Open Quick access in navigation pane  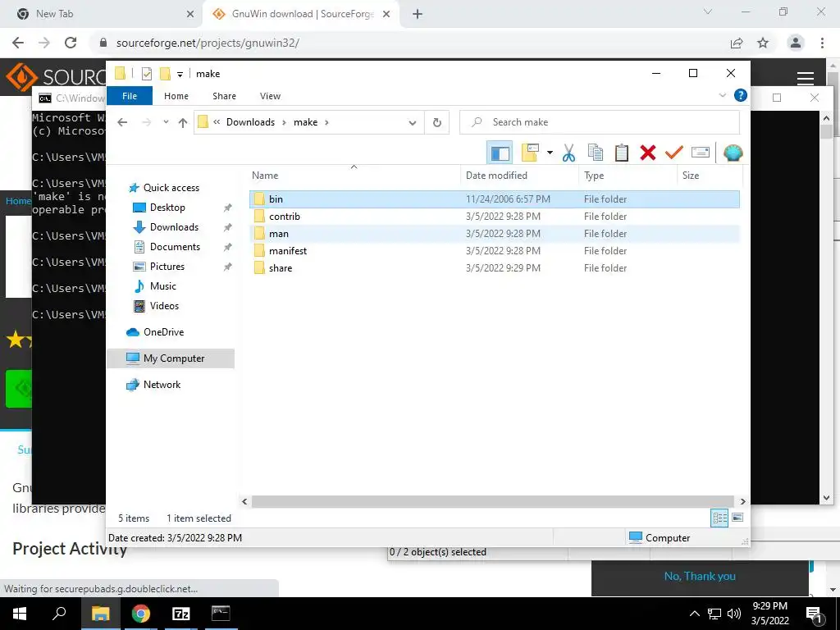click(x=171, y=188)
